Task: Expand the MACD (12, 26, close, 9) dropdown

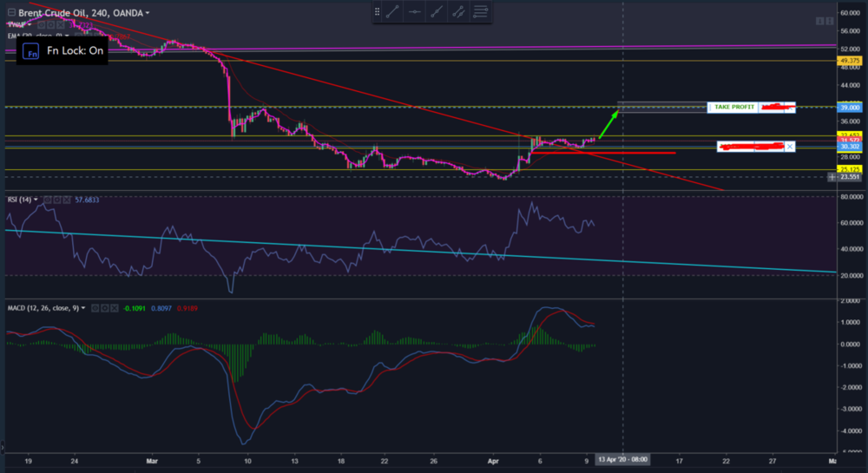Action: pos(83,308)
